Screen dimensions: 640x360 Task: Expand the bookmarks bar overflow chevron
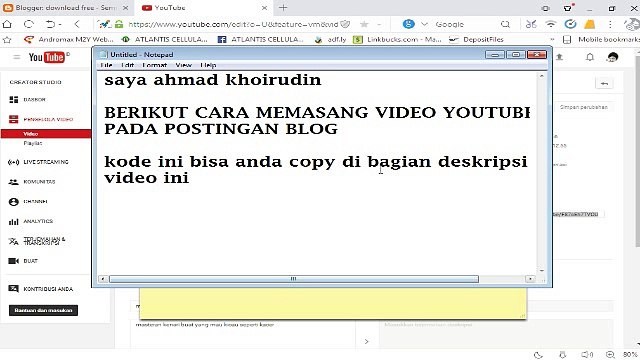click(x=552, y=39)
